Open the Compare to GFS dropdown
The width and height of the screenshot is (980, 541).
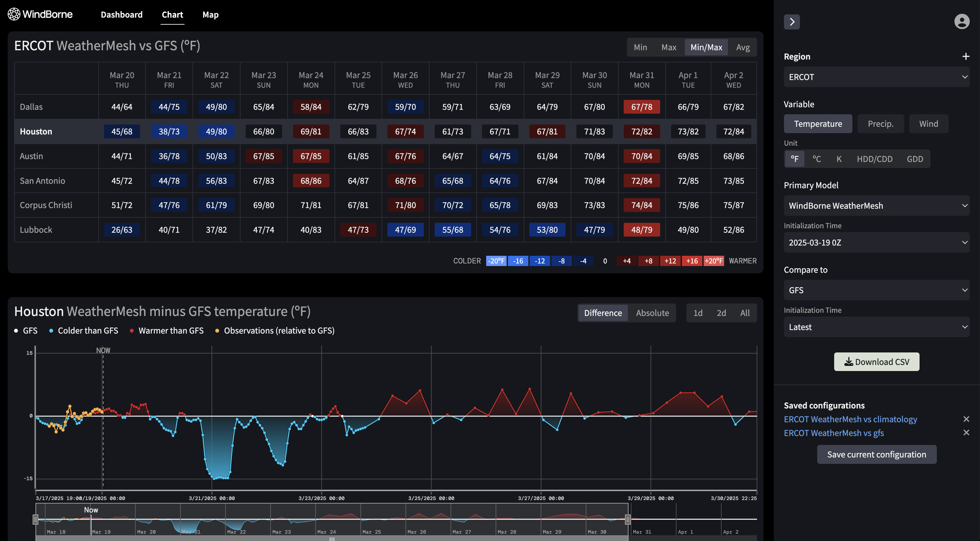point(876,290)
